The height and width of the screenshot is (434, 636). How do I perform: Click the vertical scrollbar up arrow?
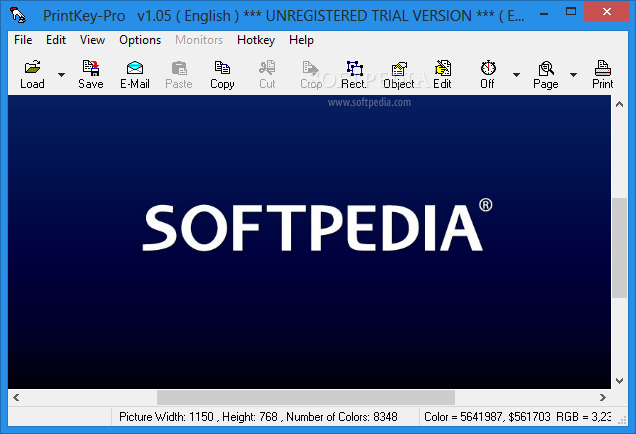click(x=619, y=104)
